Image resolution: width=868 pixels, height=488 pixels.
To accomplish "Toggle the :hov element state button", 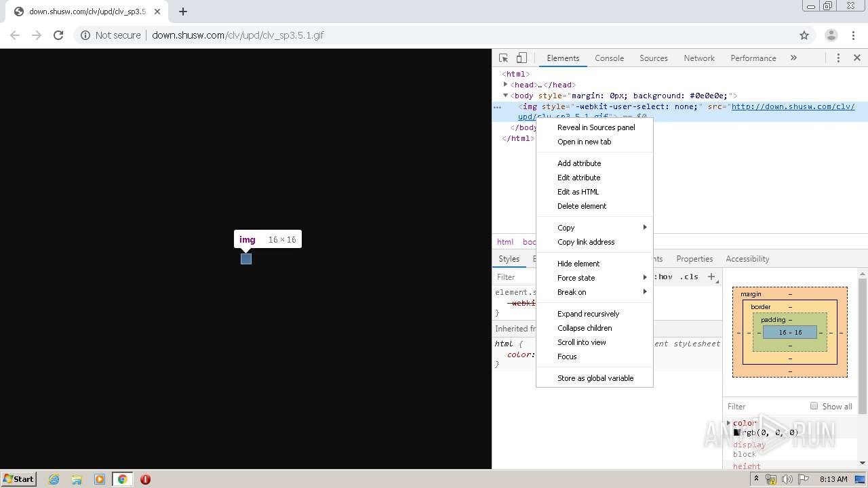I will [664, 277].
